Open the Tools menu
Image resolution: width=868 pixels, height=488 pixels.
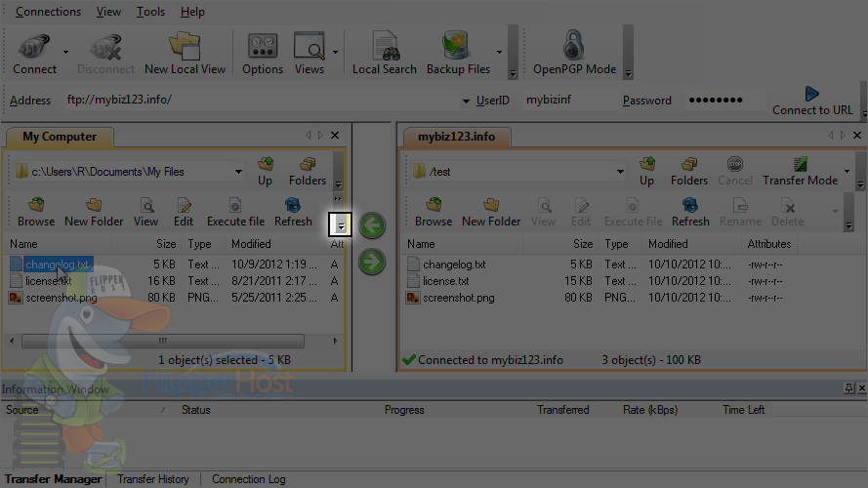(150, 12)
